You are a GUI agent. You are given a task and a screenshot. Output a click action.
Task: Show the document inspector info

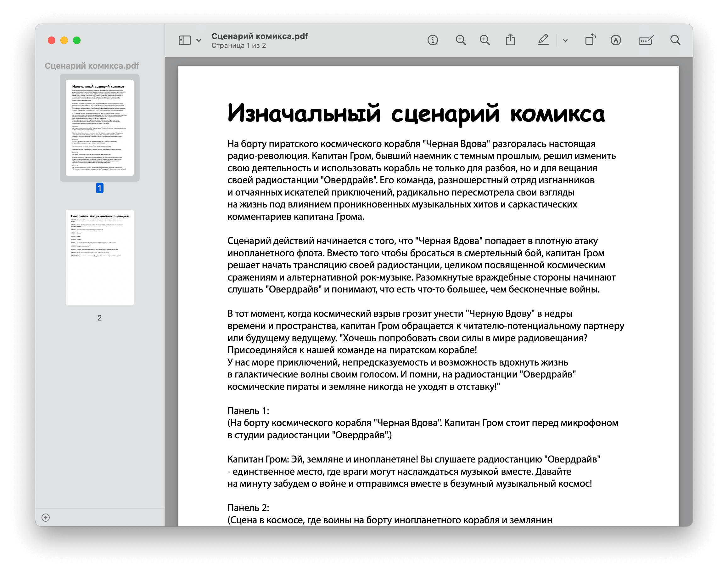(x=433, y=40)
